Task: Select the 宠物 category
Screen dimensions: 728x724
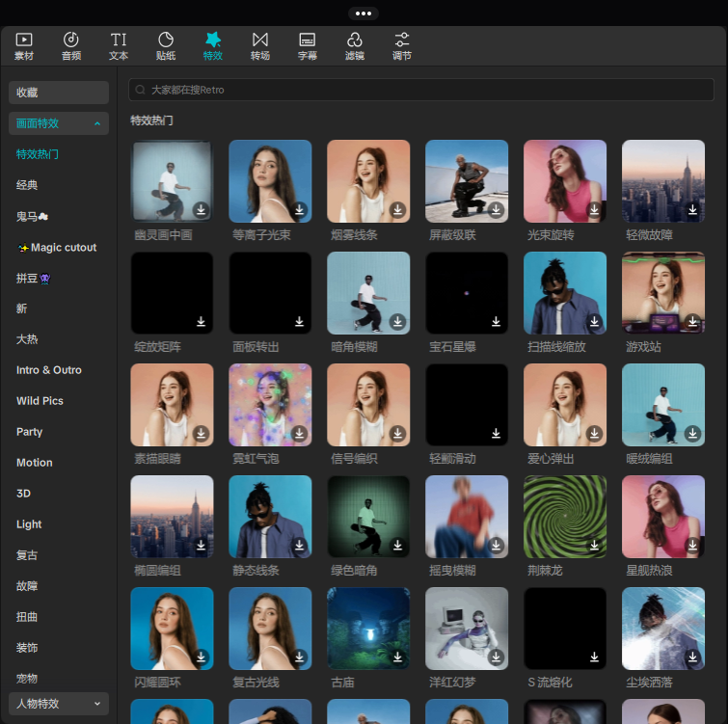Action: pos(27,679)
